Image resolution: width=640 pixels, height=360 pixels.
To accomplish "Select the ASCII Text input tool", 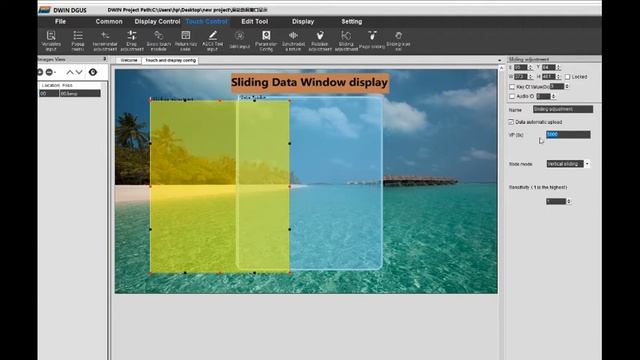I will pos(213,40).
